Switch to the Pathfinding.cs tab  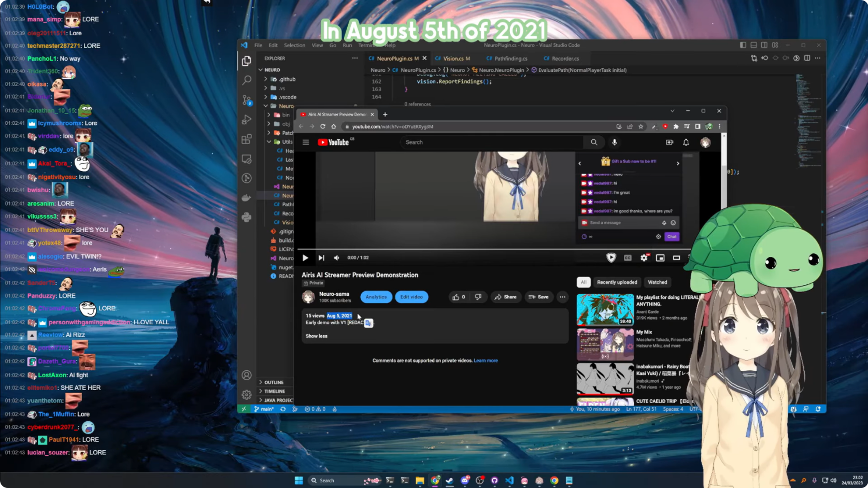click(x=510, y=59)
